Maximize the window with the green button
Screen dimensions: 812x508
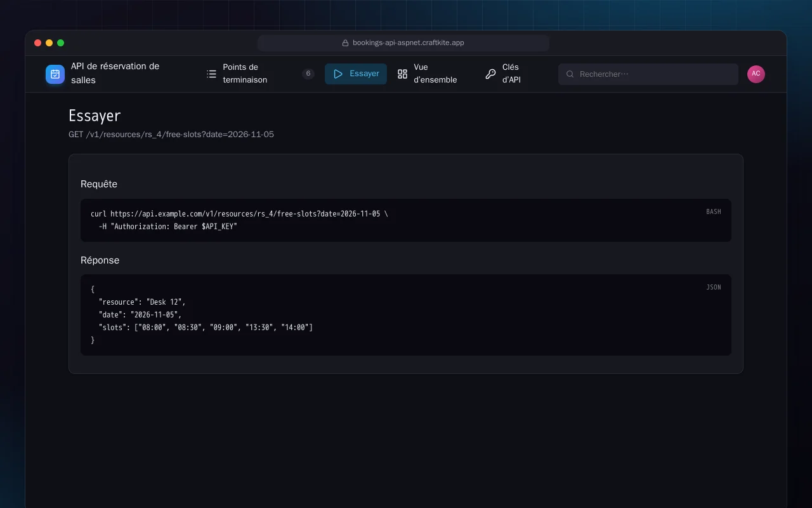61,43
